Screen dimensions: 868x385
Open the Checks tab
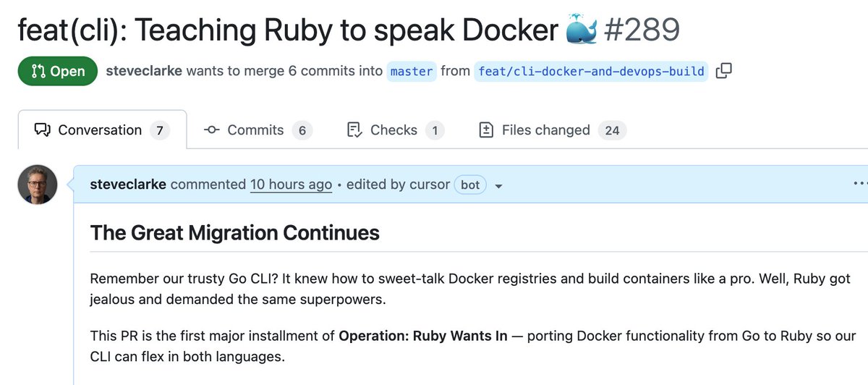(395, 130)
